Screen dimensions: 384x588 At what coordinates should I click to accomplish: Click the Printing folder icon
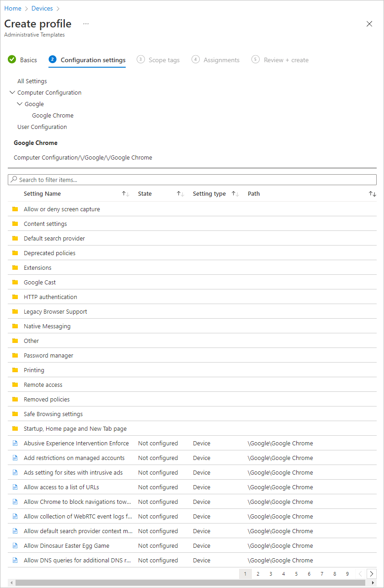click(15, 370)
